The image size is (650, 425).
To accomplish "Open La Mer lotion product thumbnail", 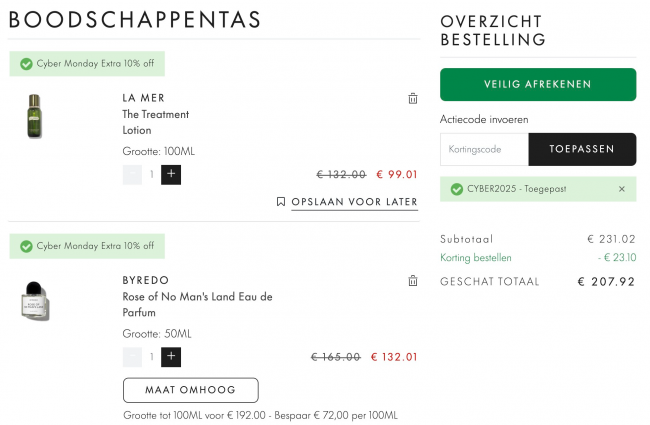I will 35,116.
